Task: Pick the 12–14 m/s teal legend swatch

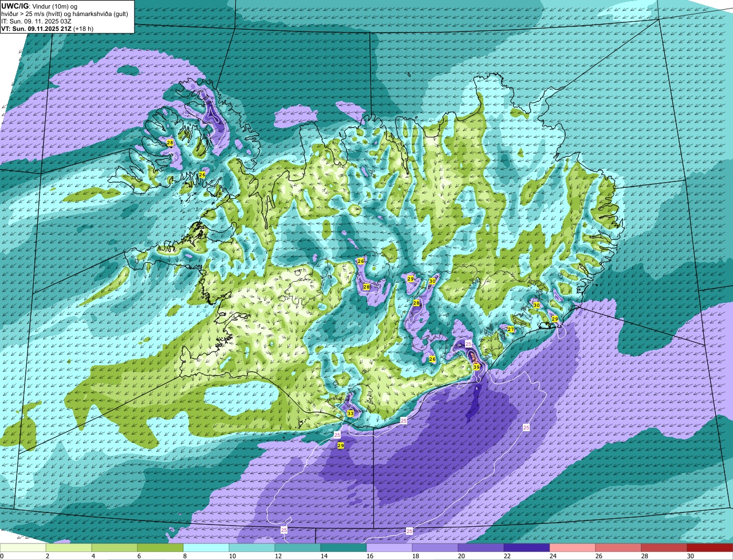Action: click(298, 548)
